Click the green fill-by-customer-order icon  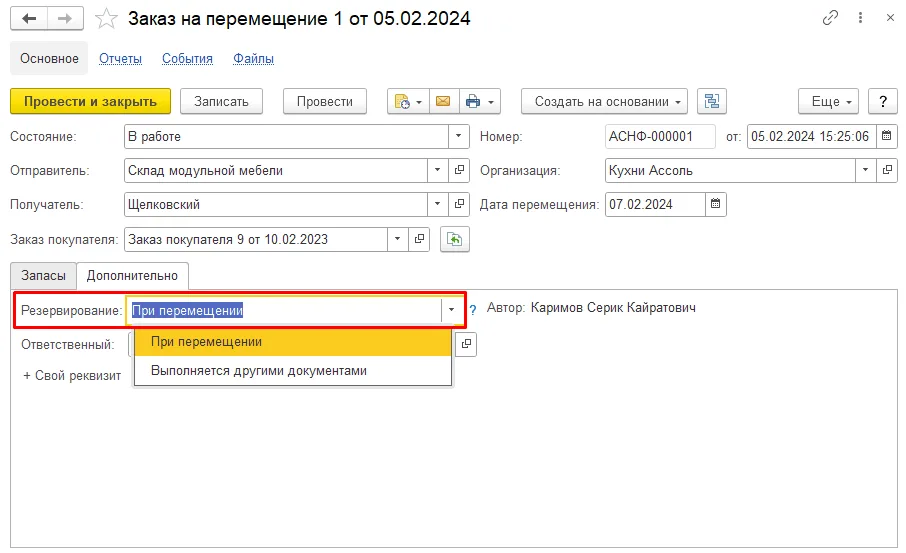tap(455, 239)
